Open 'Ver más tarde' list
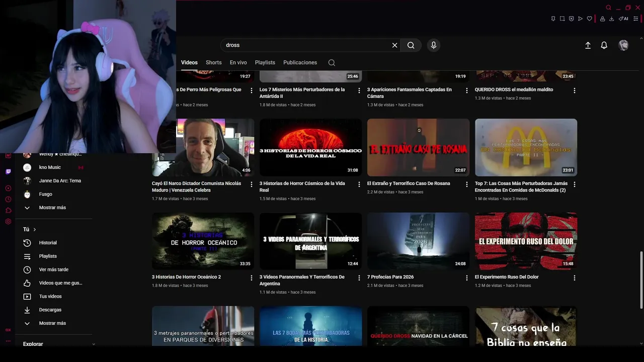Image resolution: width=644 pixels, height=362 pixels. click(53, 269)
